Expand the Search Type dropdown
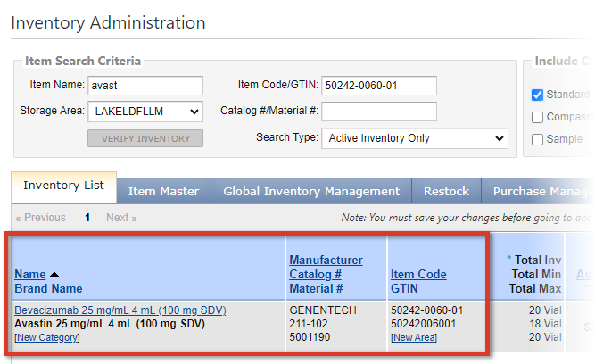This screenshot has height=364, width=595. pos(414,138)
